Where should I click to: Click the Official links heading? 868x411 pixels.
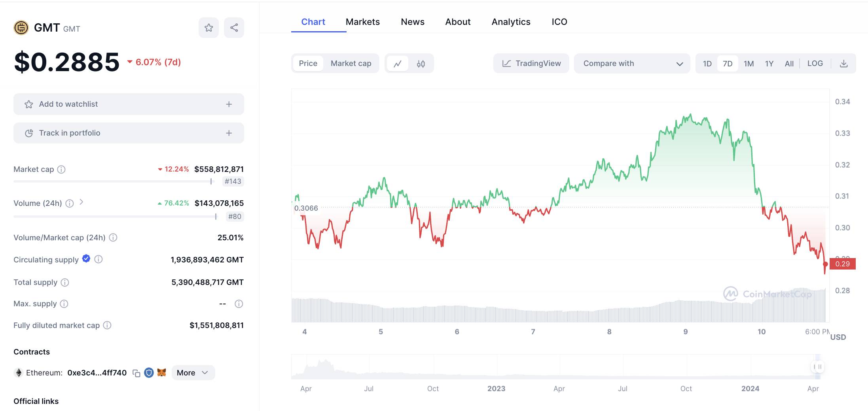[x=36, y=401]
